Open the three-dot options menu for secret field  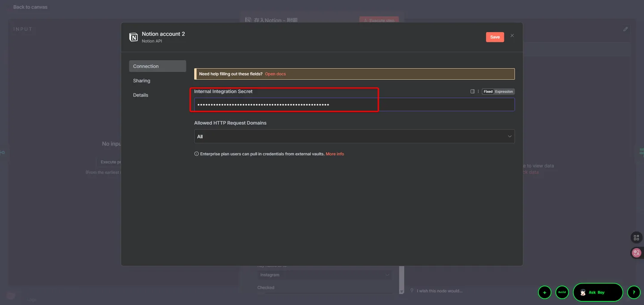pos(478,92)
